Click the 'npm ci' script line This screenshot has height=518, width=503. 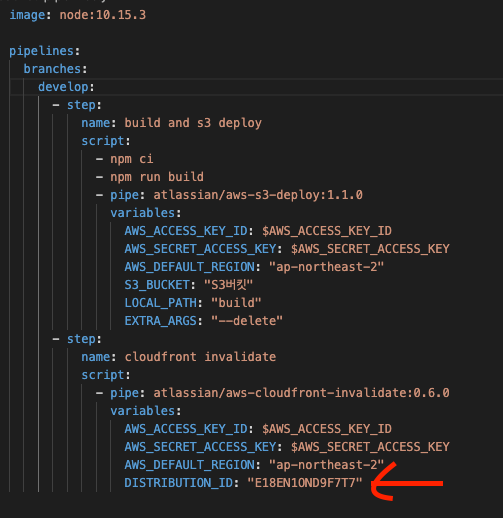click(x=132, y=159)
